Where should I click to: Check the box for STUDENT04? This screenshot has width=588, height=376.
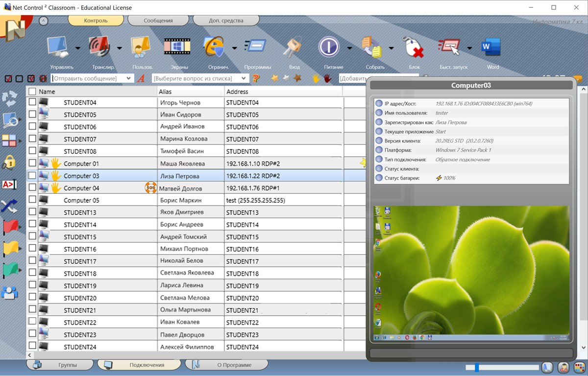click(x=32, y=102)
